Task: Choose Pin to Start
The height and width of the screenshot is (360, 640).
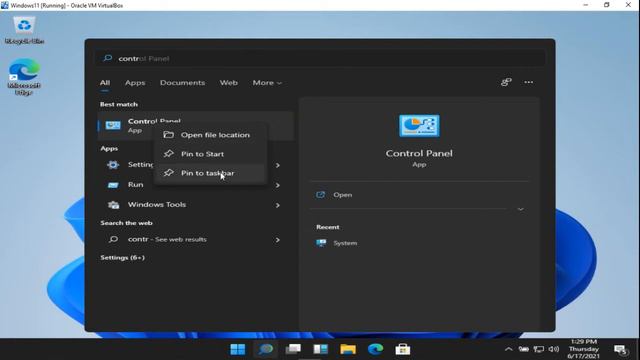Action: click(210, 154)
